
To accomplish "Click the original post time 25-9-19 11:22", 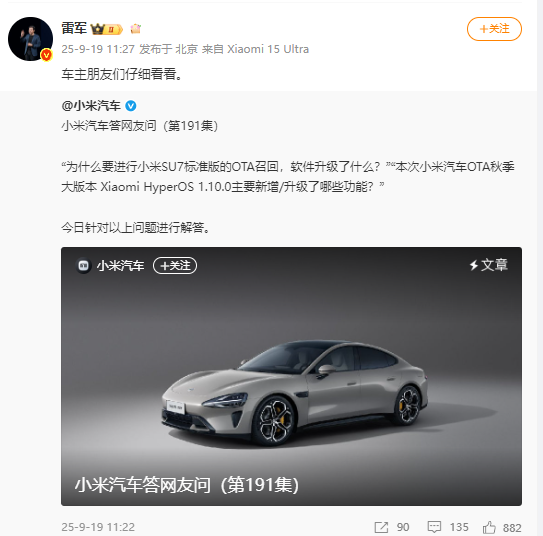I will pyautogui.click(x=98, y=527).
